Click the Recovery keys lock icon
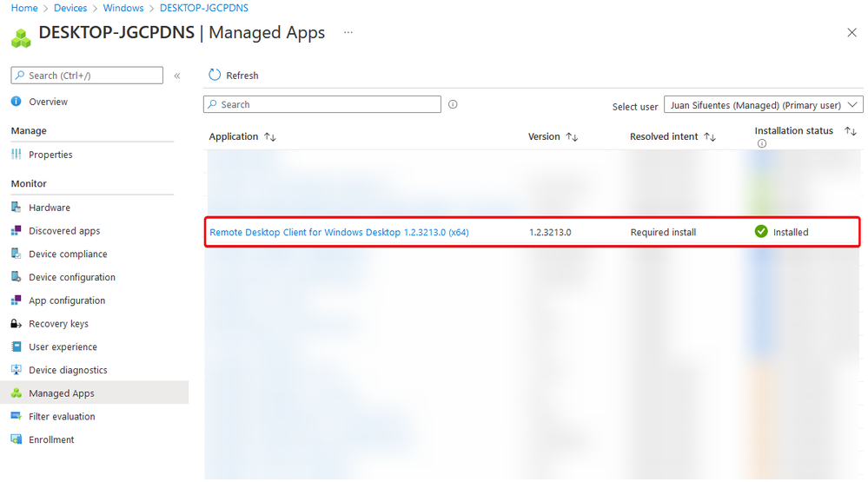 pyautogui.click(x=16, y=324)
